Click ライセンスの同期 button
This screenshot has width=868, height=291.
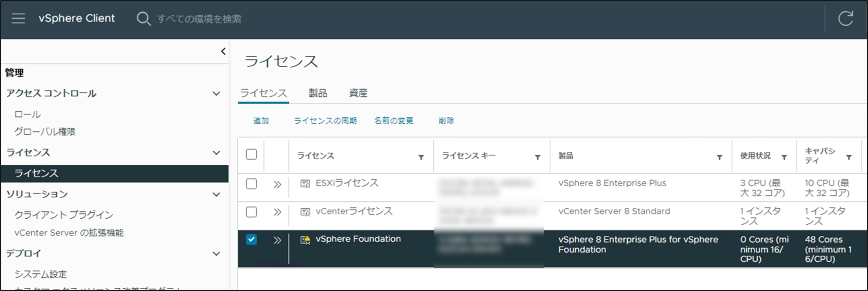tap(325, 121)
